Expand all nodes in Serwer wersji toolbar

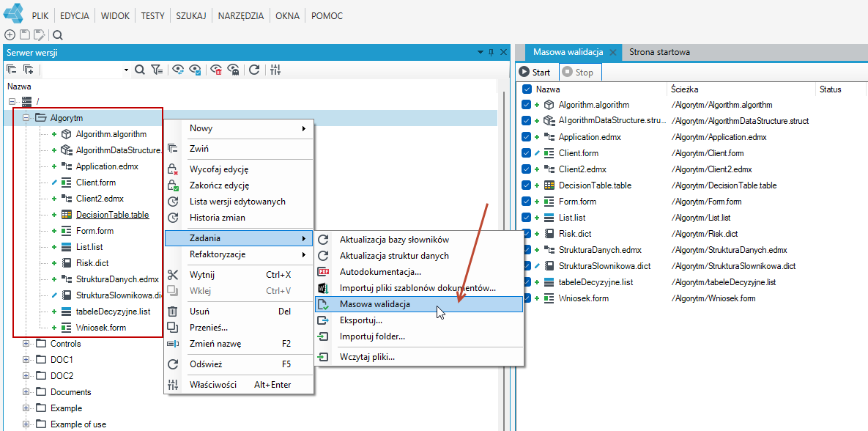[29, 69]
